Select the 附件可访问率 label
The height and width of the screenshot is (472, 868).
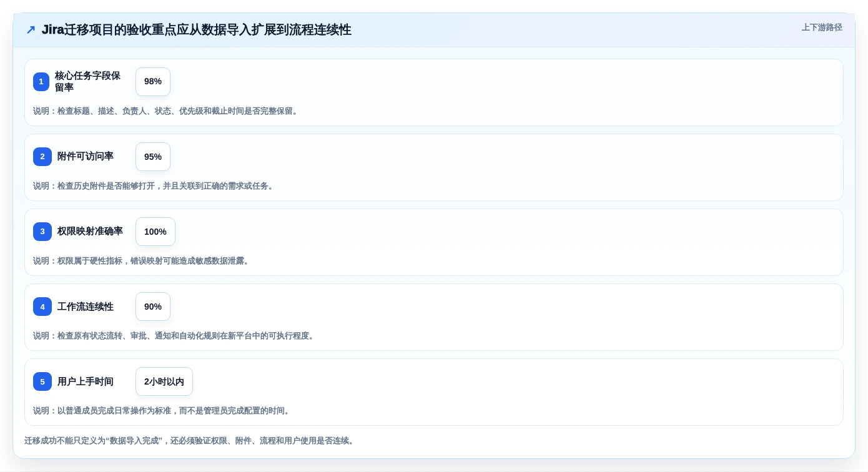[x=86, y=157]
